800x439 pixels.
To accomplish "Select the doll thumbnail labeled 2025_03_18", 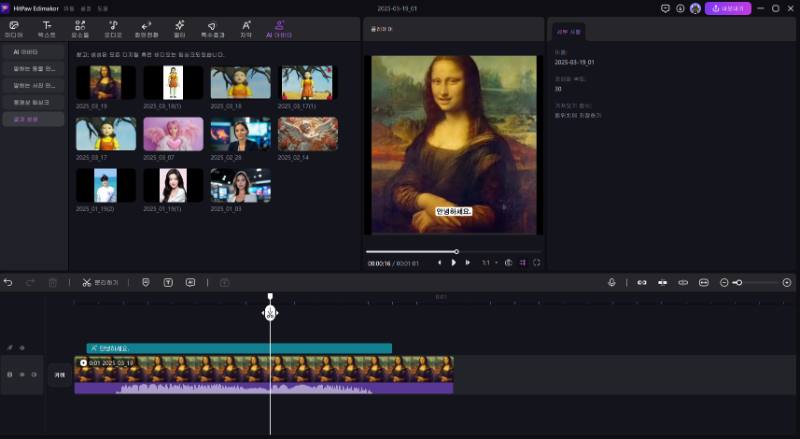I will point(241,82).
